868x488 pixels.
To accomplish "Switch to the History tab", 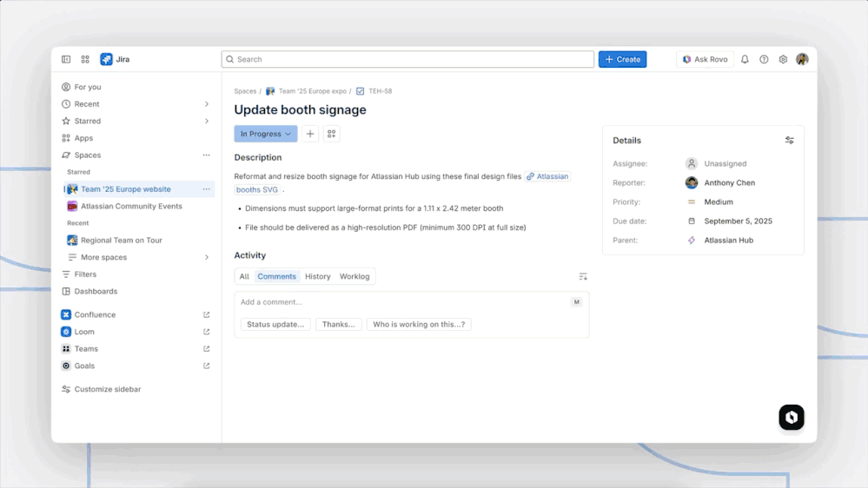I will [x=318, y=277].
